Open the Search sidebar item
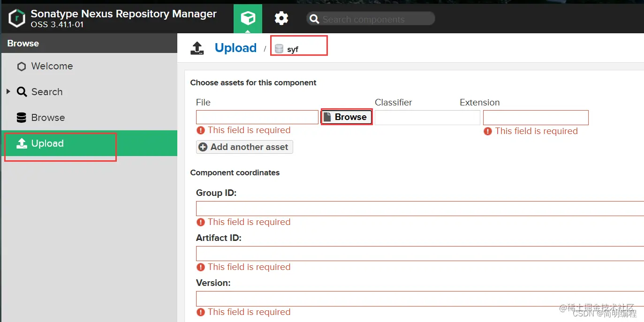The width and height of the screenshot is (644, 322). pos(46,92)
